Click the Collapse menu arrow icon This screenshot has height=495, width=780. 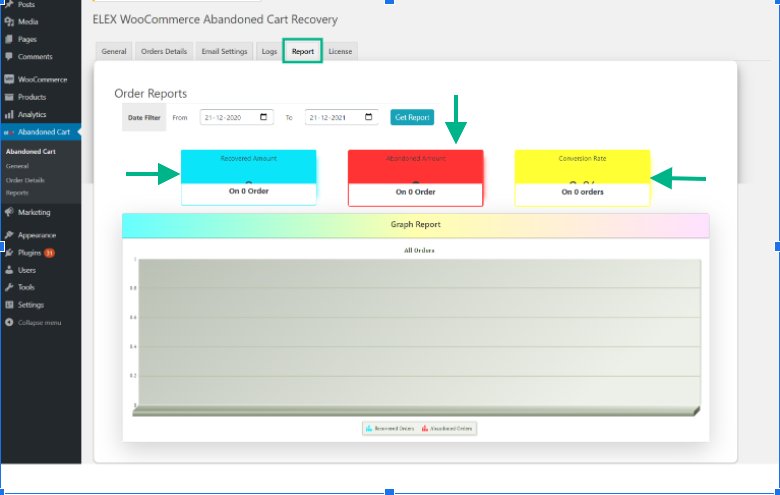[9, 323]
